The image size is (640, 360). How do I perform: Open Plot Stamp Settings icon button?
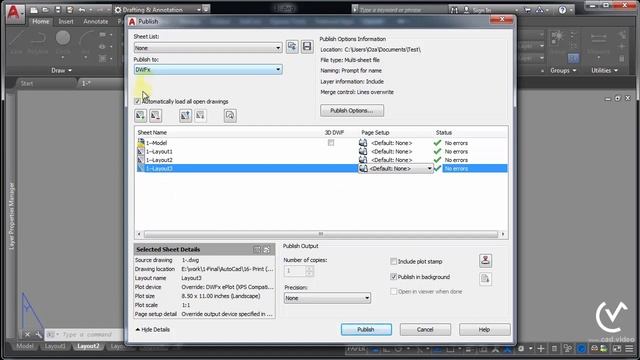point(485,260)
